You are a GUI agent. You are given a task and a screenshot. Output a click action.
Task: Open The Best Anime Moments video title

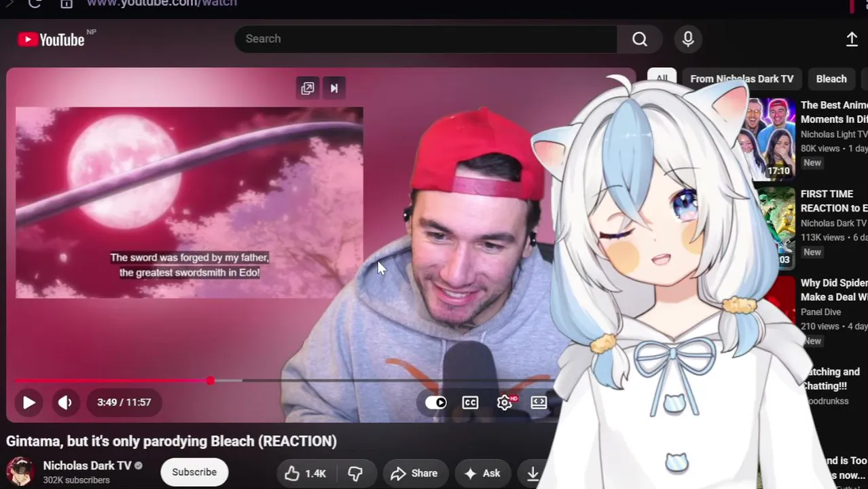click(834, 112)
